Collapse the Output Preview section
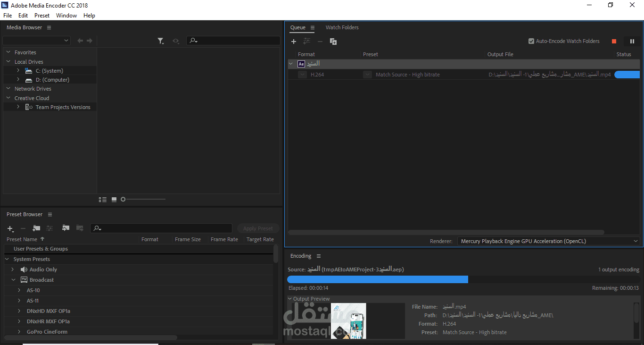This screenshot has height=345, width=644. (290, 299)
